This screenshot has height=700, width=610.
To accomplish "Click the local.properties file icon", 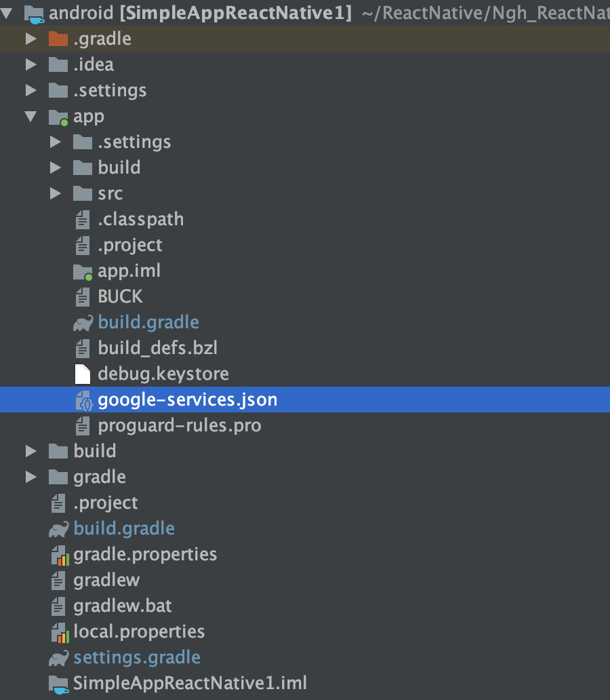I will pos(60,632).
